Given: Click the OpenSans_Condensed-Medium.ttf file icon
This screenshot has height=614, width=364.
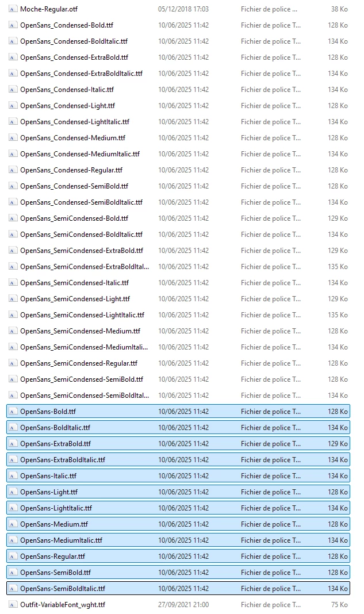Looking at the screenshot, I should tap(13, 137).
